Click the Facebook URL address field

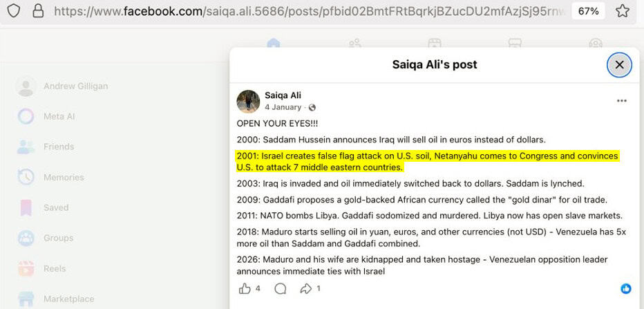pyautogui.click(x=311, y=11)
